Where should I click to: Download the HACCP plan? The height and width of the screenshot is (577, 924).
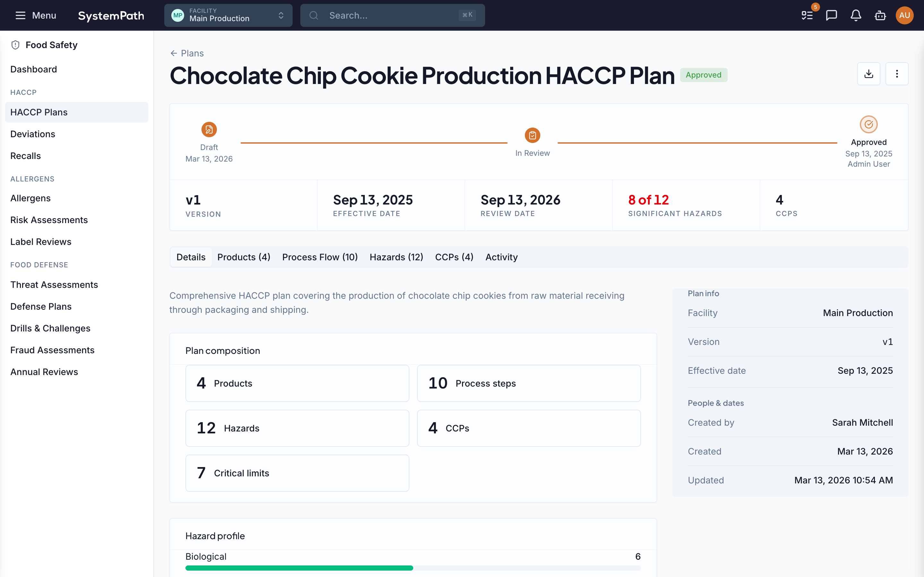point(868,74)
